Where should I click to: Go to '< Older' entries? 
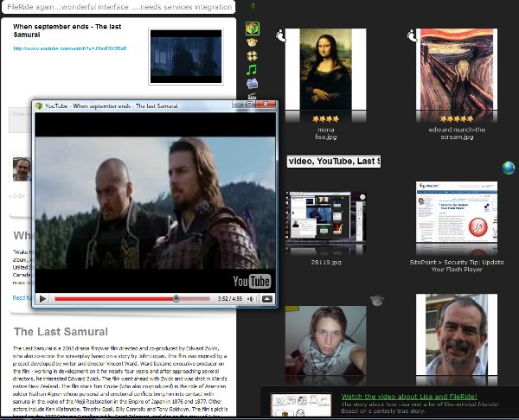(x=17, y=196)
